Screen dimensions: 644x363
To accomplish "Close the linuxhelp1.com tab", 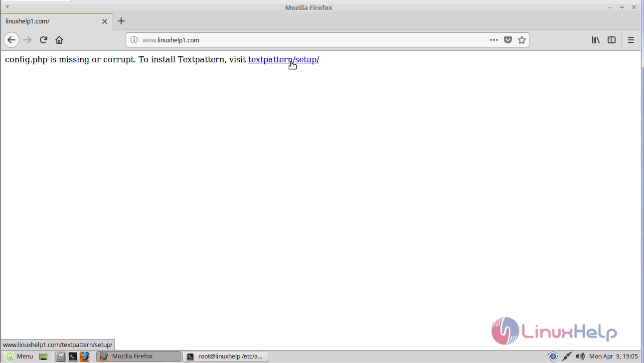I will pyautogui.click(x=105, y=21).
